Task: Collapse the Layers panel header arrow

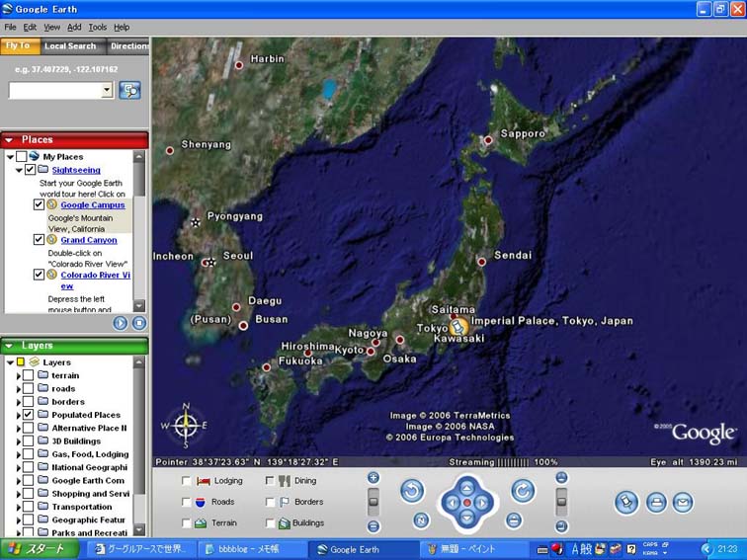Action: click(x=9, y=346)
